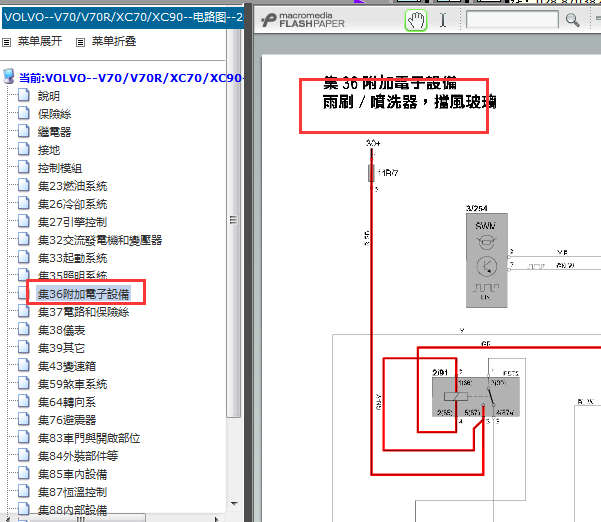
Task: Open 集84外裝部件等 in the tree
Action: tap(78, 456)
